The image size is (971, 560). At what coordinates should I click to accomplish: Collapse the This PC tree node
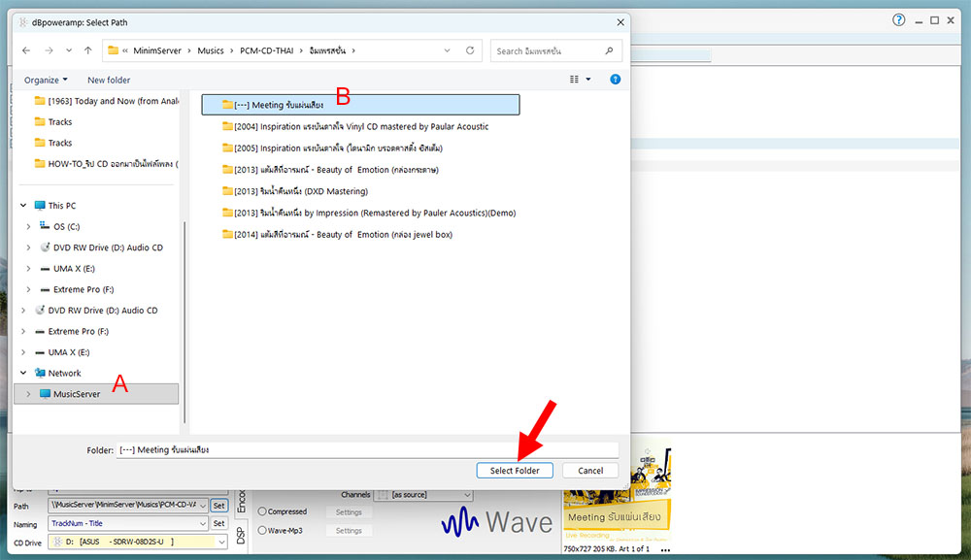(x=23, y=206)
